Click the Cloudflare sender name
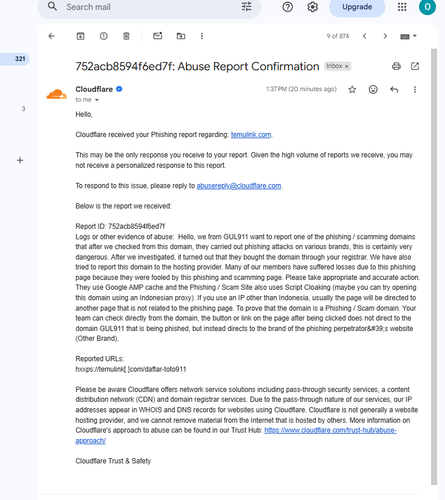The height and width of the screenshot is (500, 445). point(94,89)
